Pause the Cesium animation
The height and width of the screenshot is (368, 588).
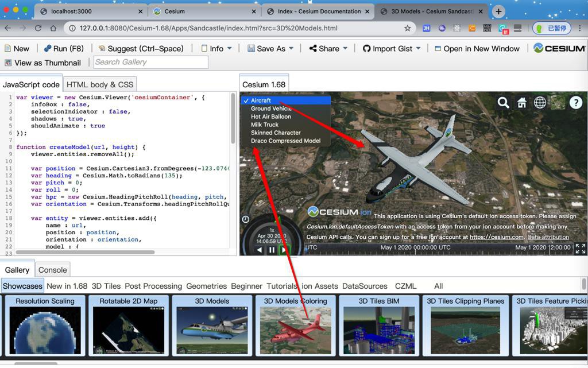tap(272, 250)
